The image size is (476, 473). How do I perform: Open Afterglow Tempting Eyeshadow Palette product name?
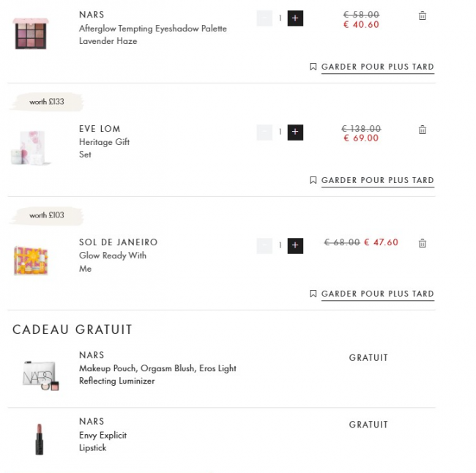click(152, 29)
